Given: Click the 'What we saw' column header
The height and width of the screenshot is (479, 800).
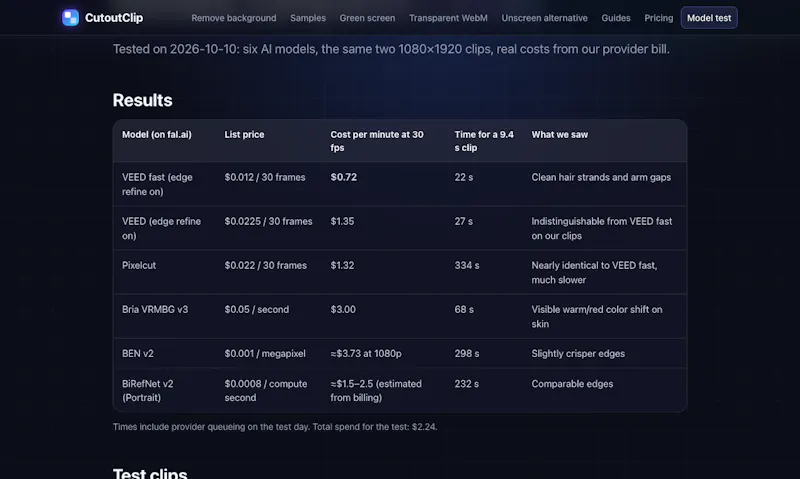Looking at the screenshot, I should [560, 135].
